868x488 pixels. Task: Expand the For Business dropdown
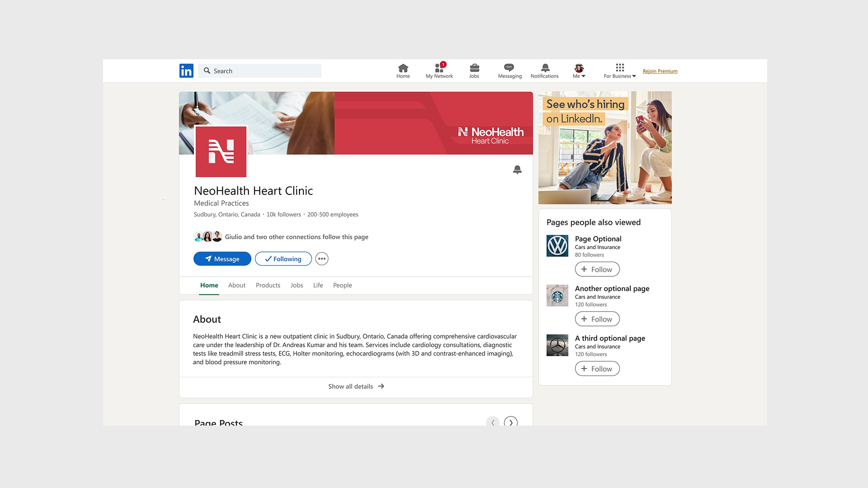[x=619, y=71]
